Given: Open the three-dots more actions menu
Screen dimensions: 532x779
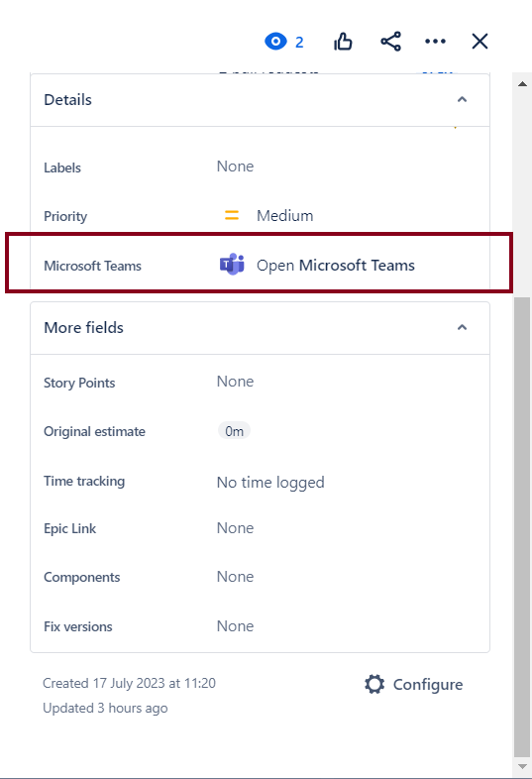Looking at the screenshot, I should (435, 42).
